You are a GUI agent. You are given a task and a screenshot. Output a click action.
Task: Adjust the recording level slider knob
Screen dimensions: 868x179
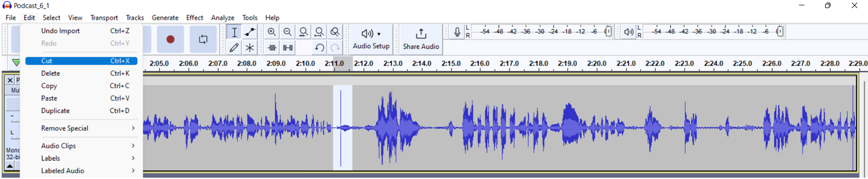pos(608,31)
